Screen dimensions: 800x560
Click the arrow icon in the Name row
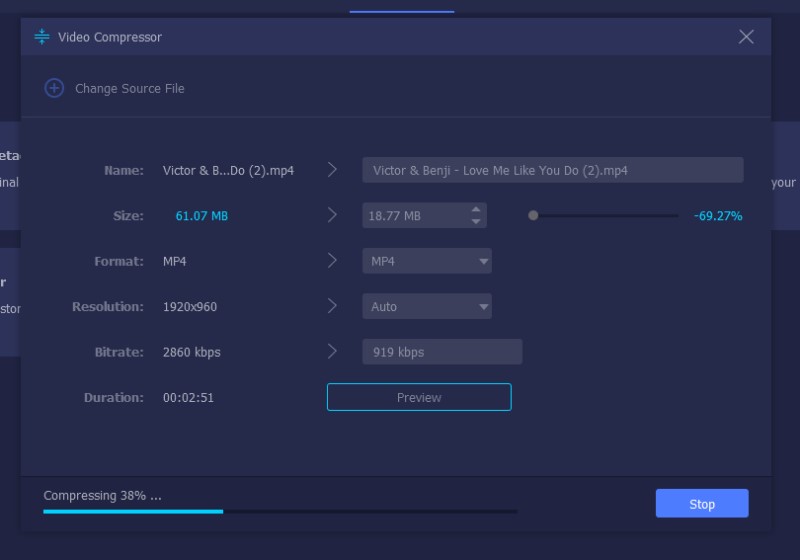[332, 169]
